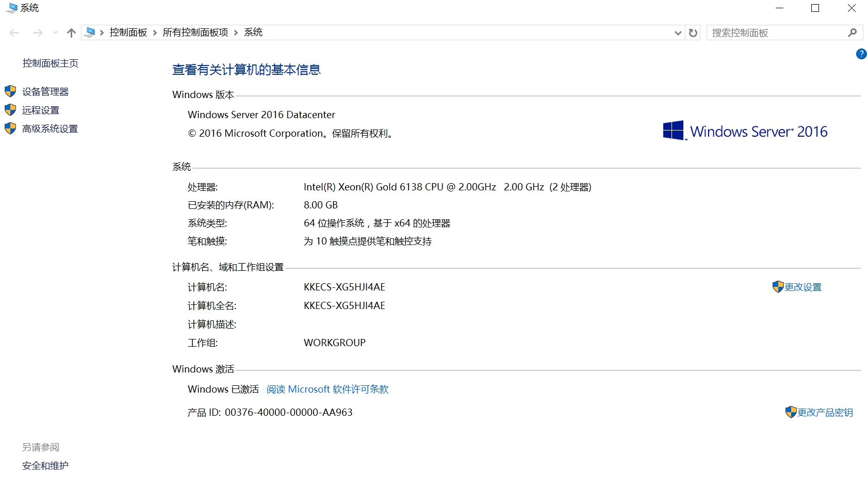Image resolution: width=868 pixels, height=487 pixels.
Task: Select 控制面板 in the breadcrumb path
Action: click(x=128, y=33)
